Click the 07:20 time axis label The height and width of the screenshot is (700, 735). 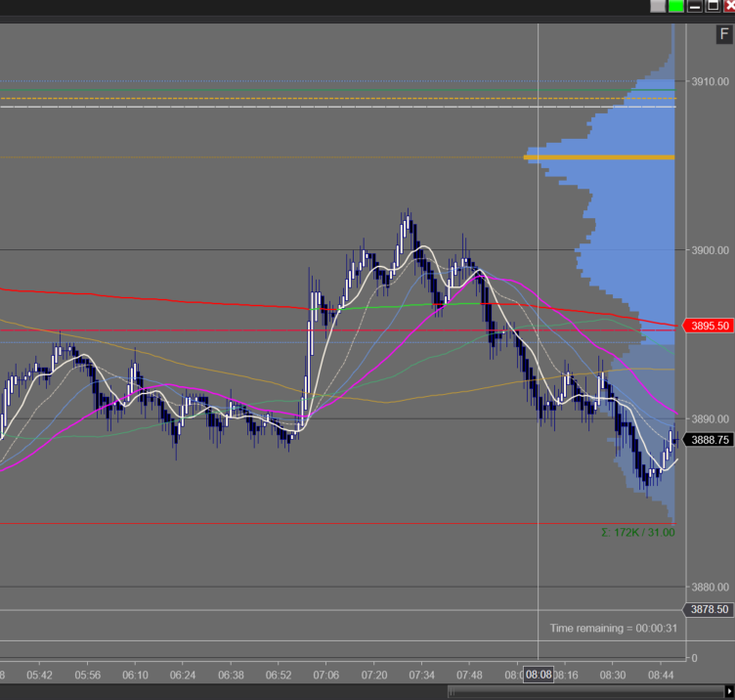point(374,676)
